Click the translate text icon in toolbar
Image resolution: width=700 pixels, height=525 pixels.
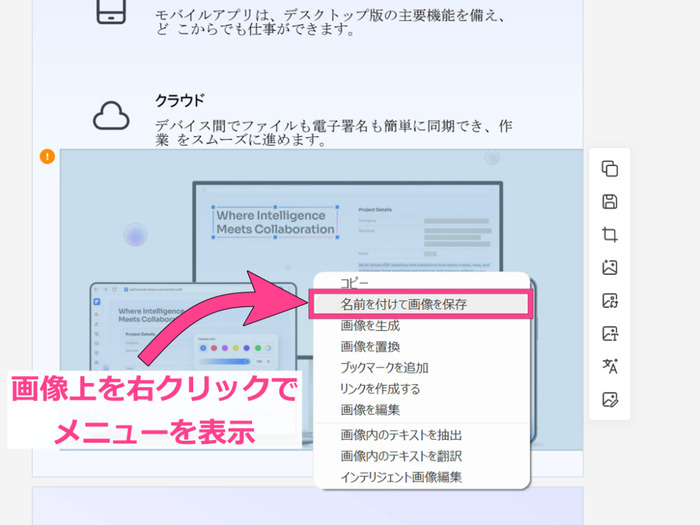click(x=610, y=366)
